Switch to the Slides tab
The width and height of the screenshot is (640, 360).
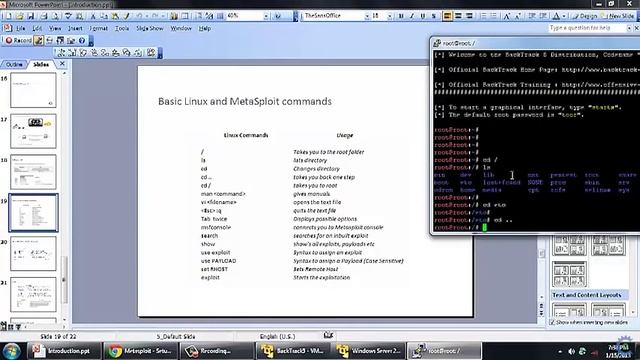point(41,64)
